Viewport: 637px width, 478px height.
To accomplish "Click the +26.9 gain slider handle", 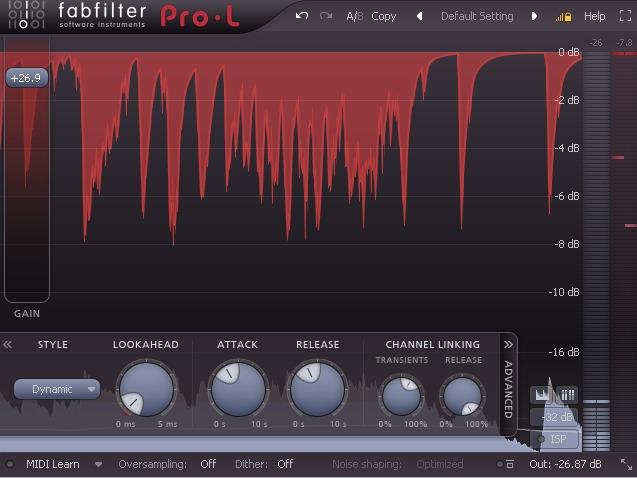I will (x=27, y=78).
